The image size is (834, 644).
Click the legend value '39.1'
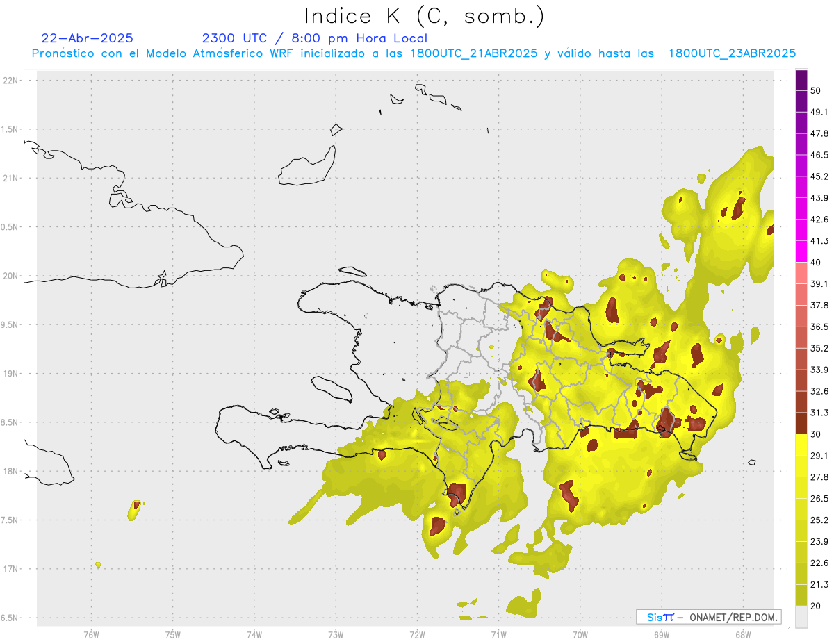[x=819, y=284]
